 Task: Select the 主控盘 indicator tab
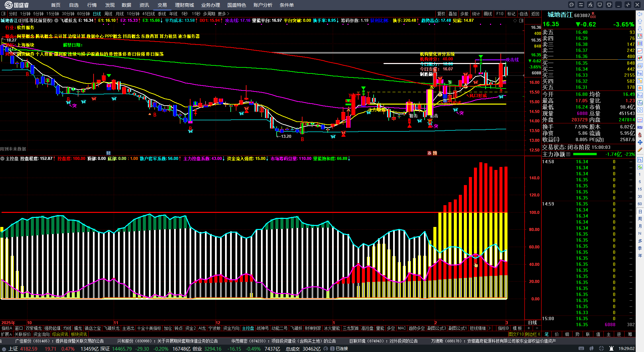[x=248, y=328]
